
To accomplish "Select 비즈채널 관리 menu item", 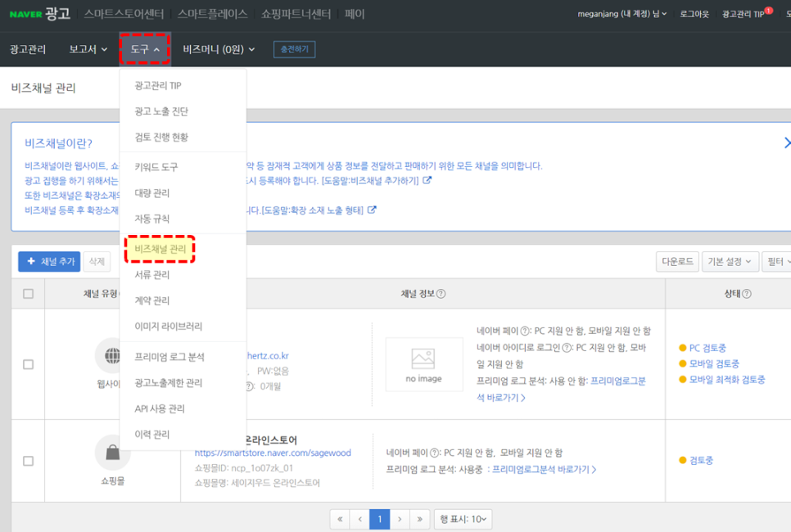I will point(160,249).
